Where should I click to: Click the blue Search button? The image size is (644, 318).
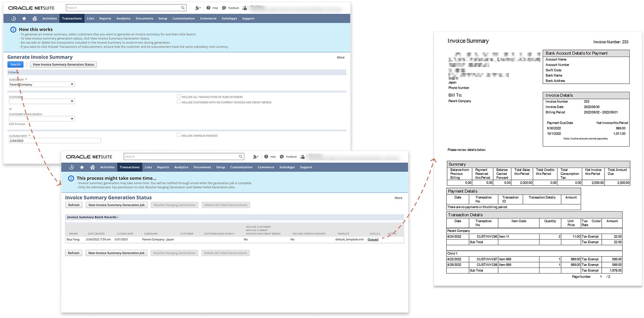click(x=15, y=64)
